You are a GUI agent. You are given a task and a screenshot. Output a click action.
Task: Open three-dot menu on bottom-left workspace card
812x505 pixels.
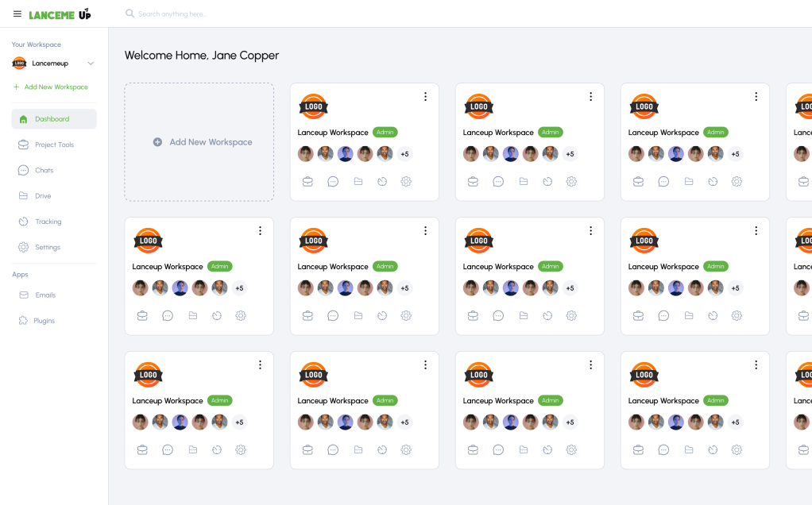point(260,364)
